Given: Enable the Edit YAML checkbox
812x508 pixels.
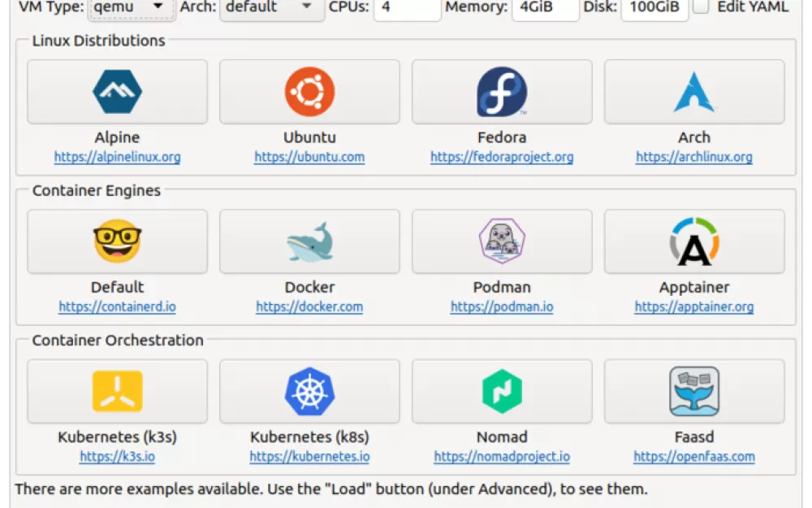Looking at the screenshot, I should (x=701, y=7).
